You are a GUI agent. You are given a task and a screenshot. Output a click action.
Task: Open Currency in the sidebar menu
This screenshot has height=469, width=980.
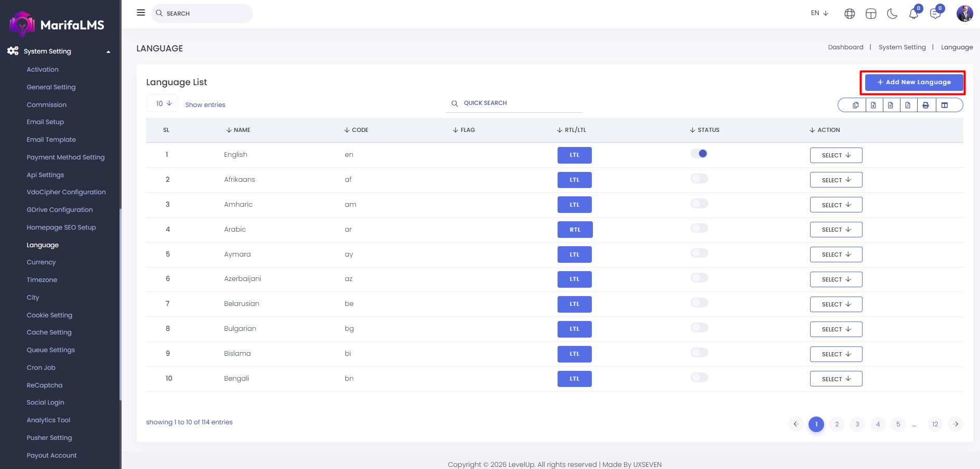[41, 262]
